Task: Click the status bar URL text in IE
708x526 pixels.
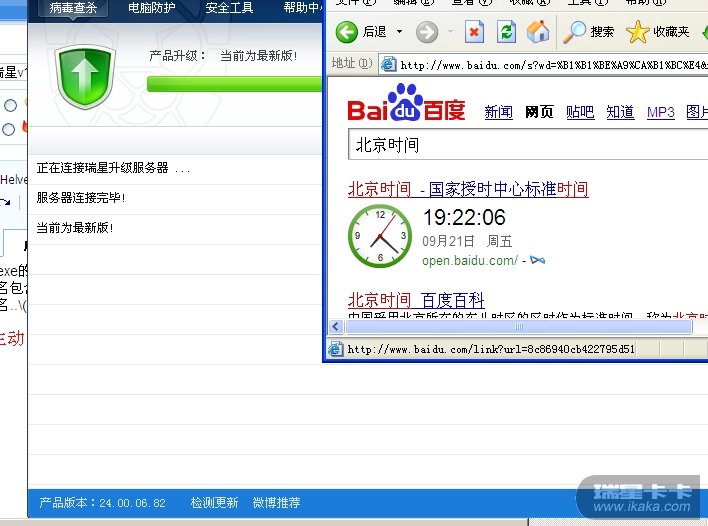Action: click(x=491, y=349)
